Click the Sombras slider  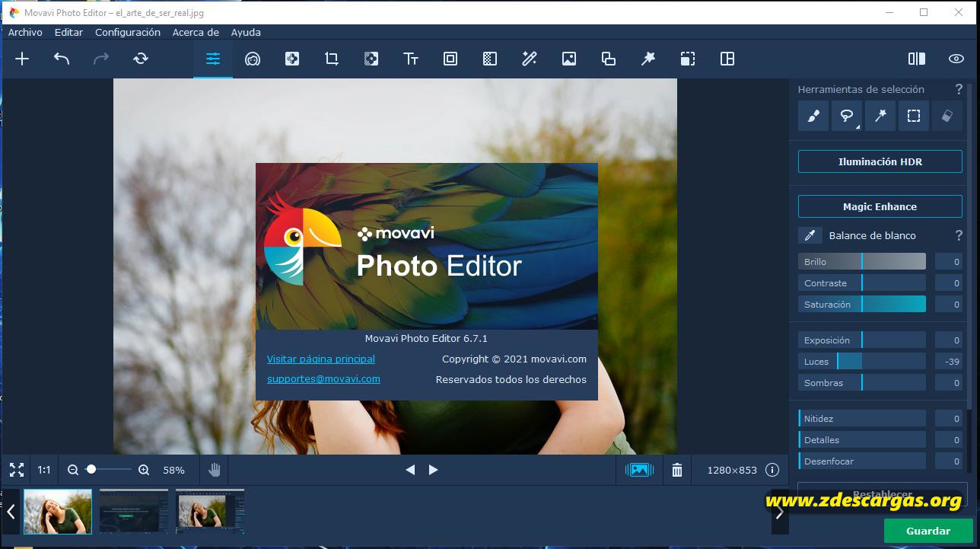[862, 382]
